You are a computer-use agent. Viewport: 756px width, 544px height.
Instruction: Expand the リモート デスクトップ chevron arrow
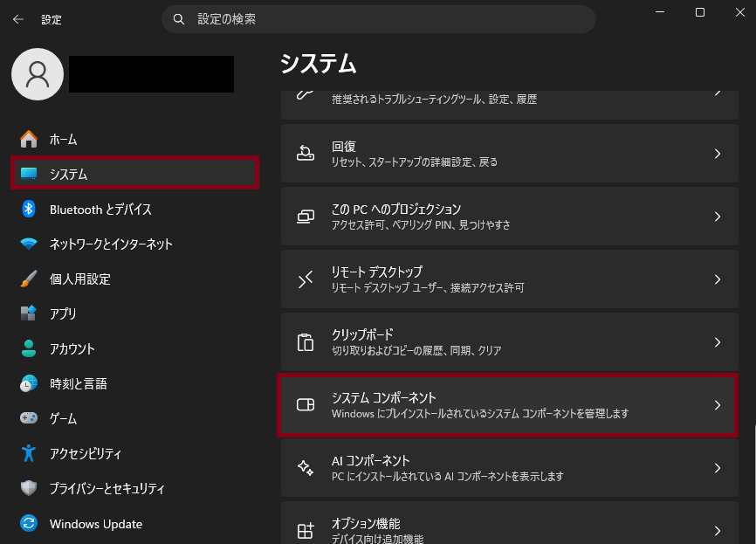[717, 279]
